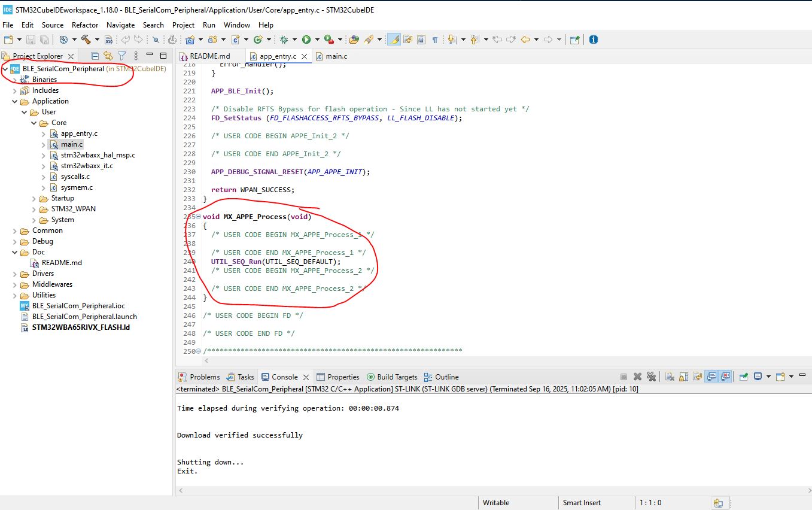The height and width of the screenshot is (510, 812).
Task: Click the New file icon in toolbar
Action: [x=8, y=40]
